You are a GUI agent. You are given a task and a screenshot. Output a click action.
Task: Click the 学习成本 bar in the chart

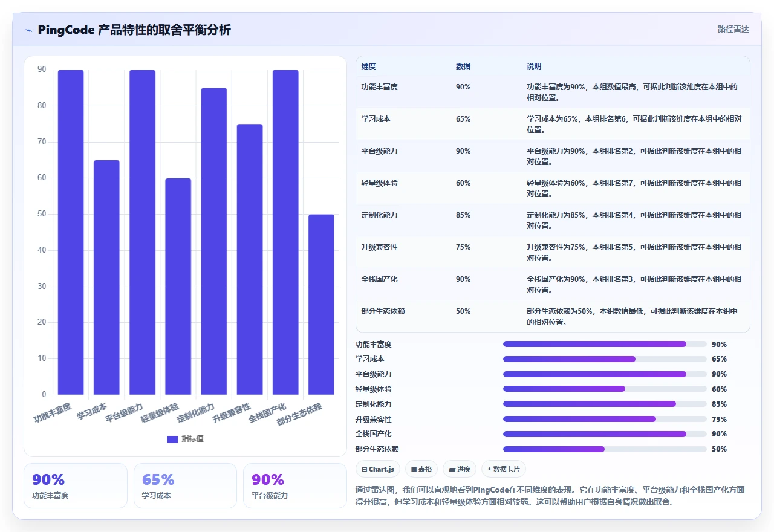(x=106, y=277)
